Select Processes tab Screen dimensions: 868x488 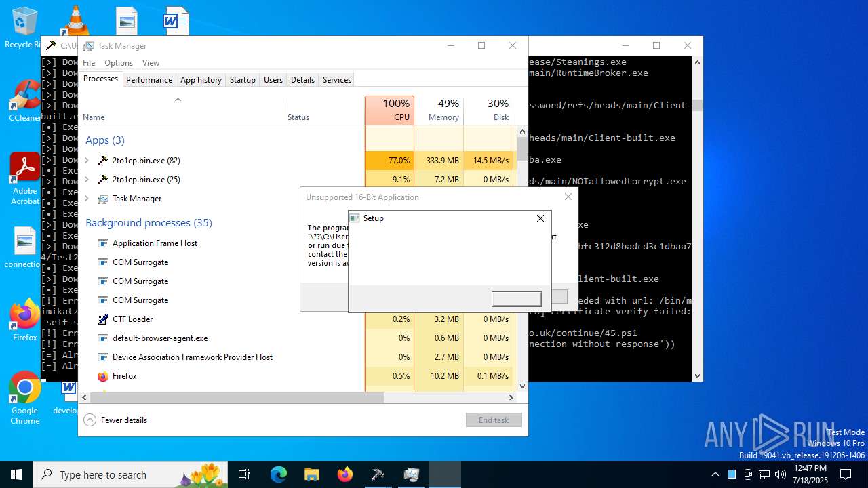click(100, 79)
